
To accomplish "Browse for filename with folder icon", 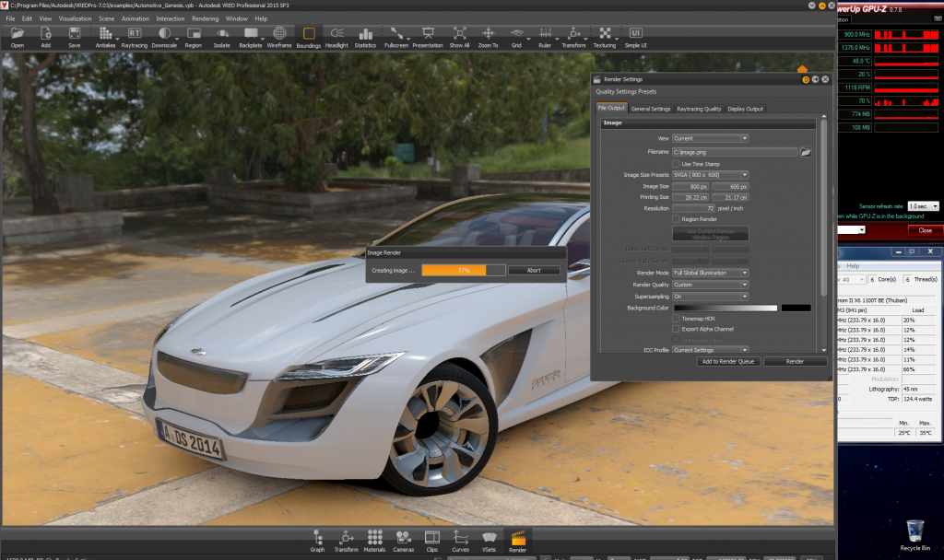I will 805,151.
